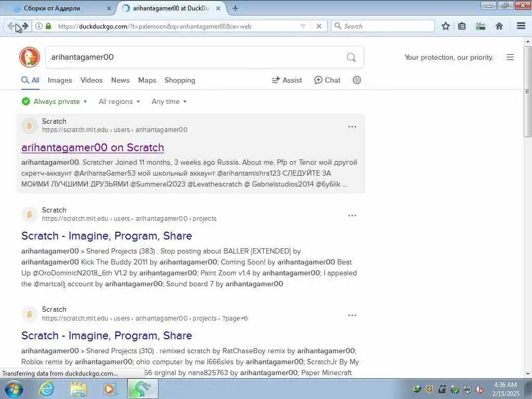
Task: Launch Internet Explorer from the taskbar
Action: [x=46, y=389]
